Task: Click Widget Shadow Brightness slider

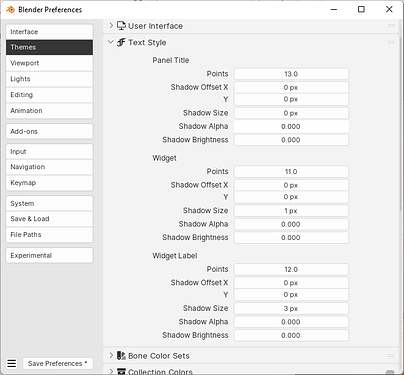Action: point(291,237)
